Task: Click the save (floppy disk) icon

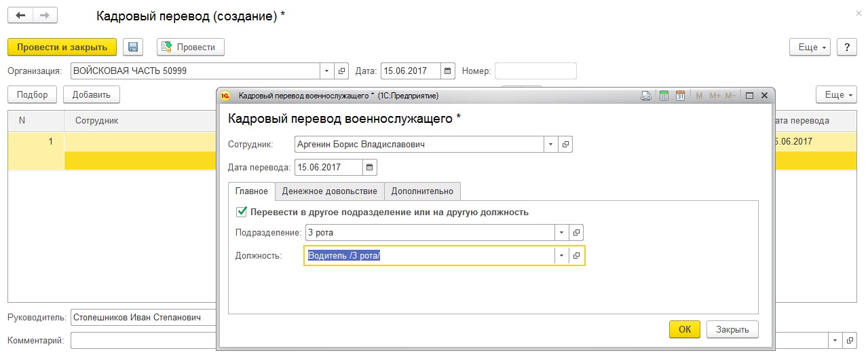Action: click(x=133, y=47)
